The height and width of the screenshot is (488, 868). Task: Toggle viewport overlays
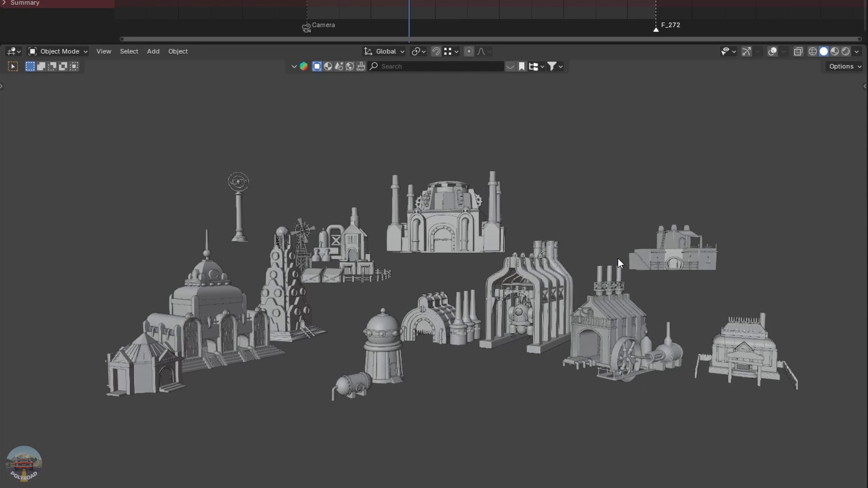(x=773, y=52)
